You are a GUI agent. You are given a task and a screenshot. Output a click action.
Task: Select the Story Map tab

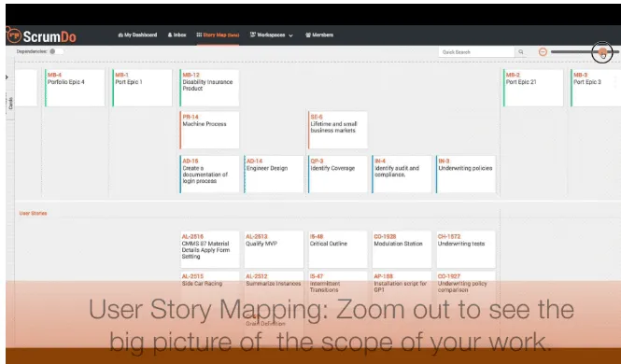pyautogui.click(x=218, y=35)
